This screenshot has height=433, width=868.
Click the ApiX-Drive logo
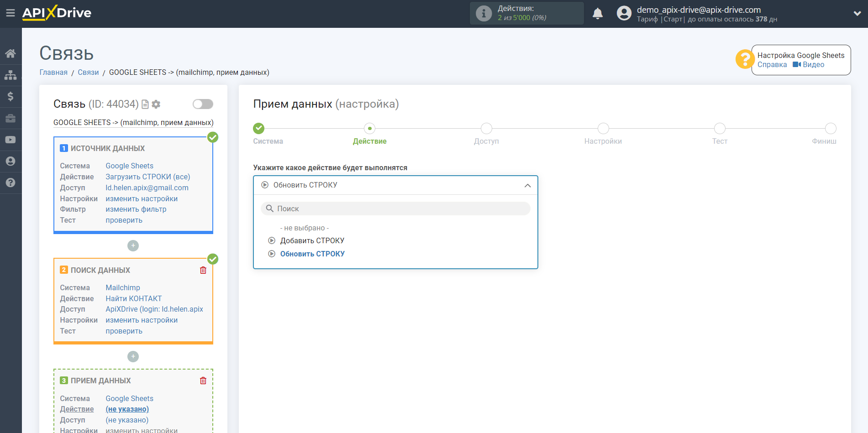pos(57,13)
